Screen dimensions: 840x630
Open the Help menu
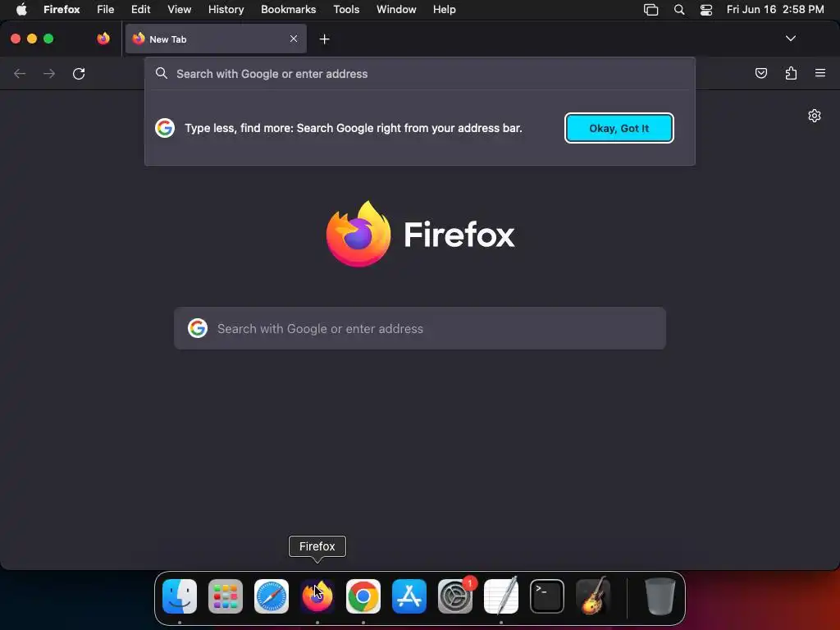coord(444,10)
